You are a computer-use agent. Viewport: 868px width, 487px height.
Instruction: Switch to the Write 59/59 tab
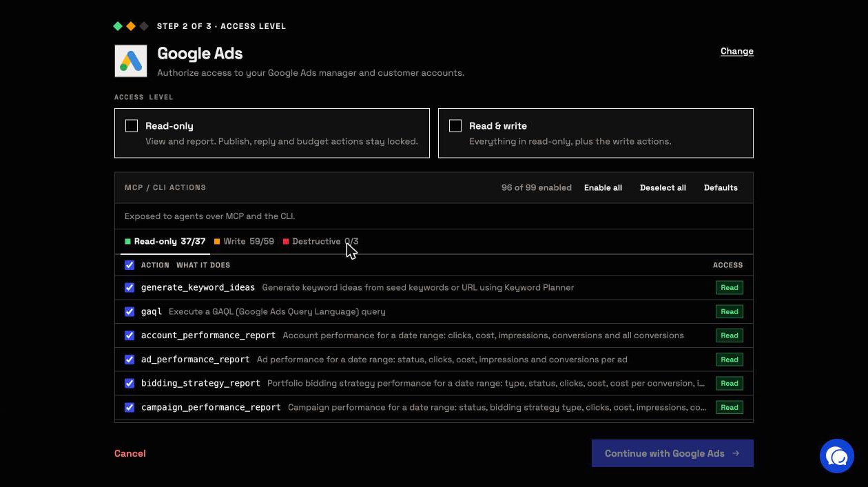[x=244, y=242]
